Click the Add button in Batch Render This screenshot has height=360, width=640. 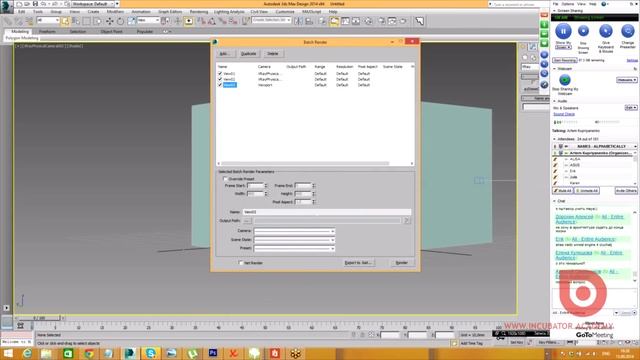pos(224,54)
